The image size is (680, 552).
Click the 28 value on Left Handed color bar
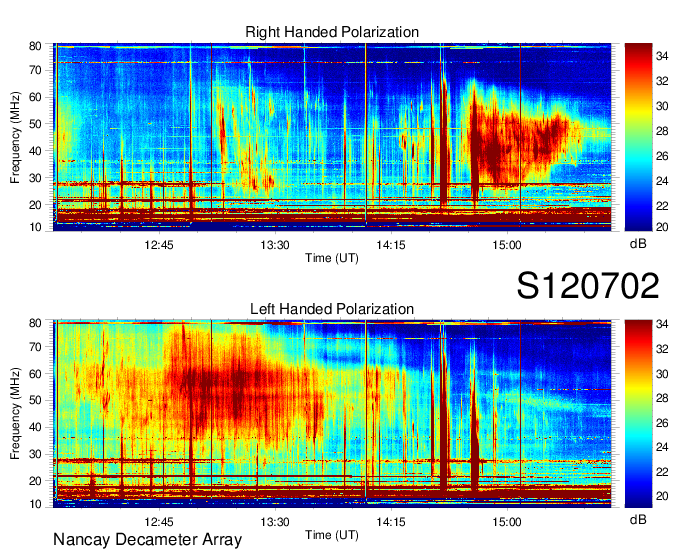[x=662, y=398]
